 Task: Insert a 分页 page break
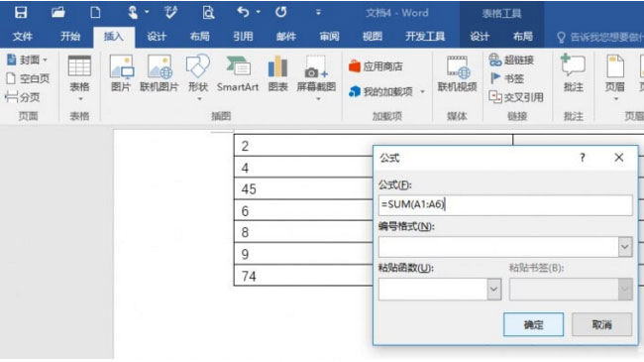point(23,97)
